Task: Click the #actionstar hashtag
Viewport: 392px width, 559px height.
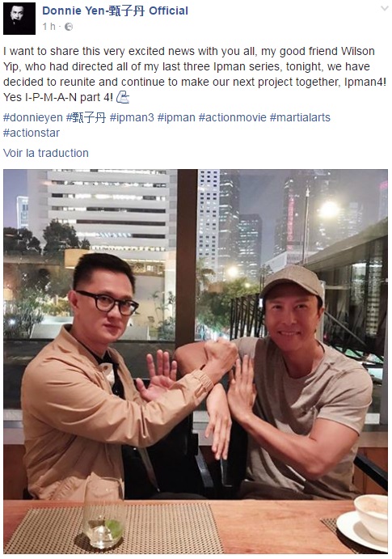Action: [x=32, y=133]
